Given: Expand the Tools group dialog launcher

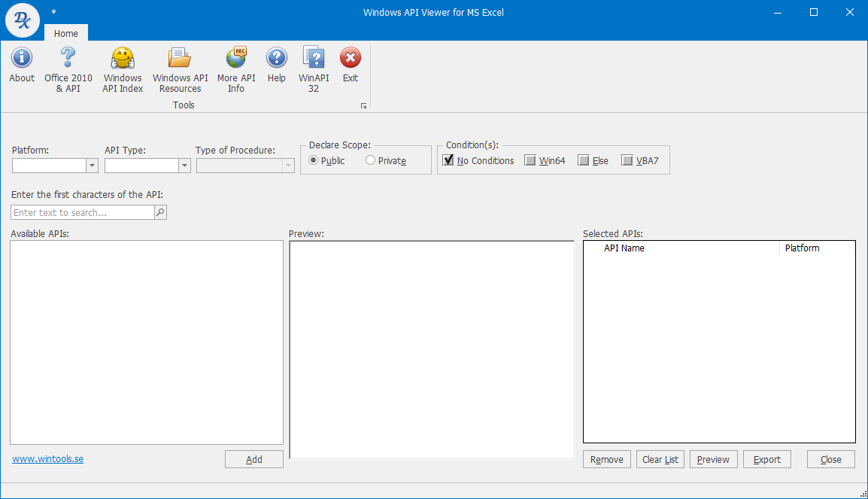Looking at the screenshot, I should [364, 106].
